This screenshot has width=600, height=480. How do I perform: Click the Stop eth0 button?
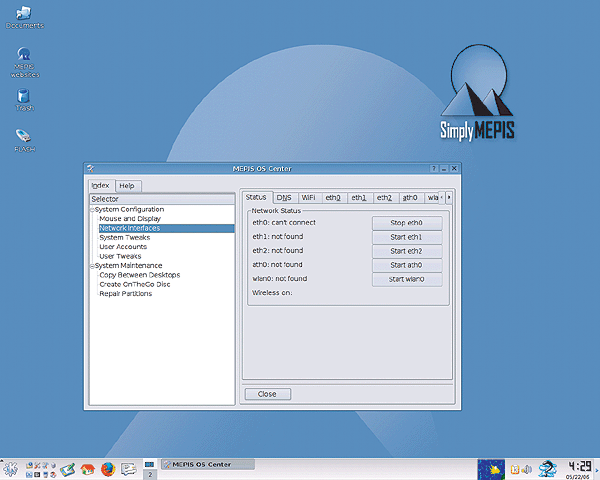[x=407, y=223]
